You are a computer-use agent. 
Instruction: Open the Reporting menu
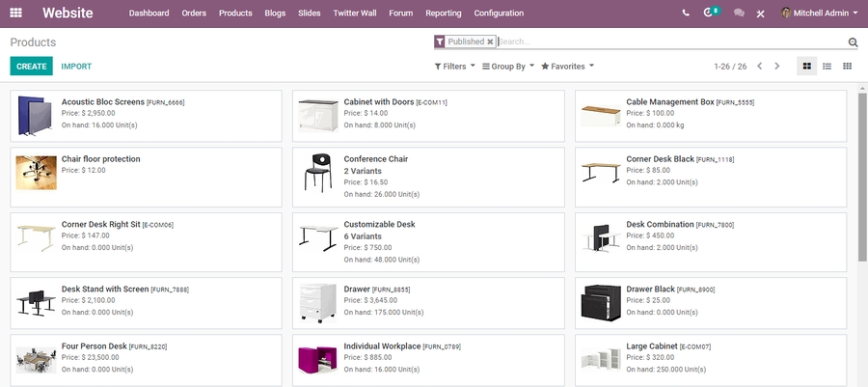[444, 13]
